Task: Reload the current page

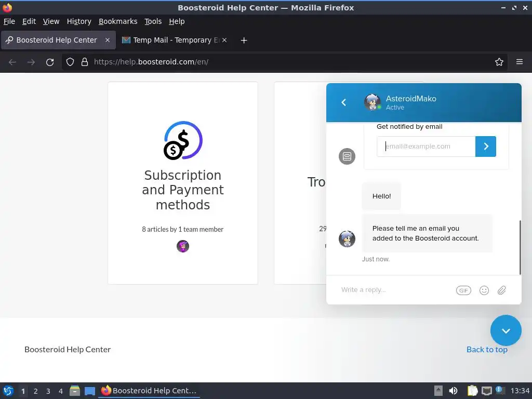Action: [x=50, y=62]
